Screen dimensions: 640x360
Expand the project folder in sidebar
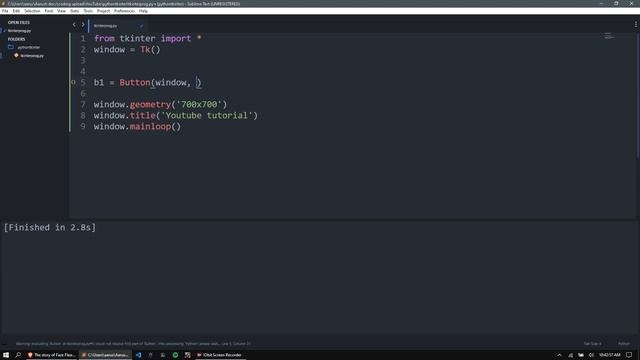pos(28,47)
